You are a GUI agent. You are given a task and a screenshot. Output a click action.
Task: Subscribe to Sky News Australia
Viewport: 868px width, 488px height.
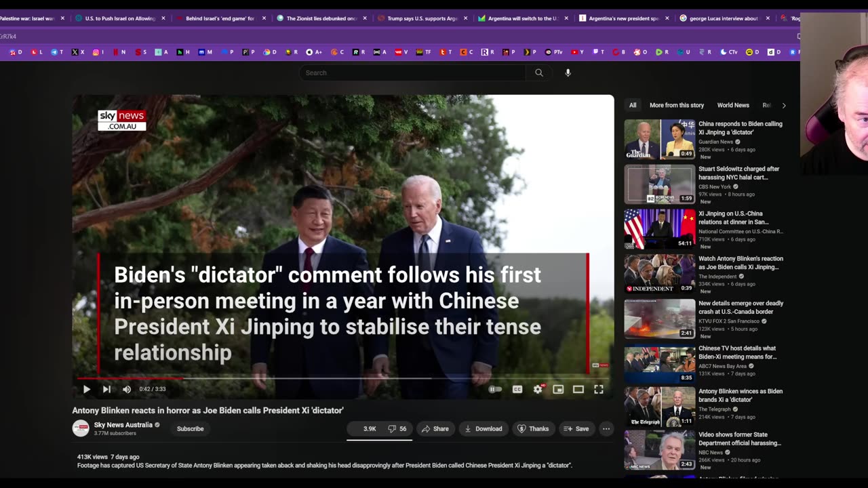190,428
